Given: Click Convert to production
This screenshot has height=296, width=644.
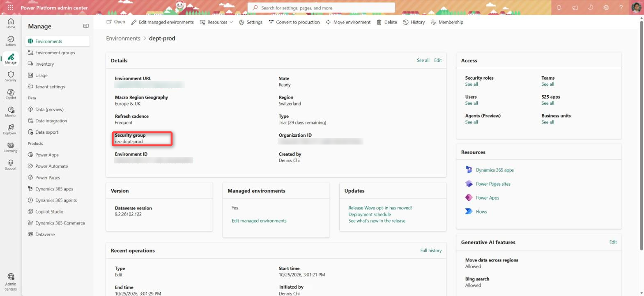Looking at the screenshot, I should point(294,22).
